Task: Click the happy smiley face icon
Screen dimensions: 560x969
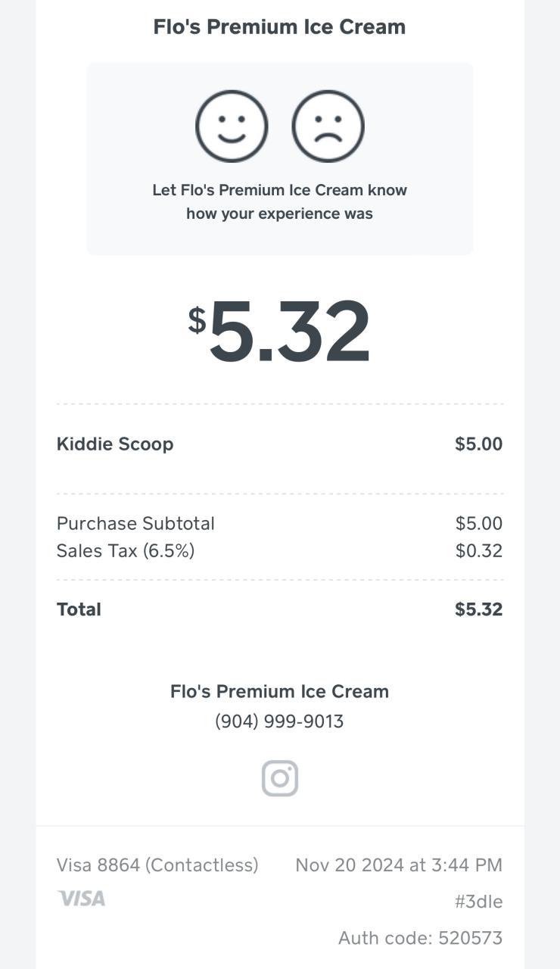Action: 232,126
